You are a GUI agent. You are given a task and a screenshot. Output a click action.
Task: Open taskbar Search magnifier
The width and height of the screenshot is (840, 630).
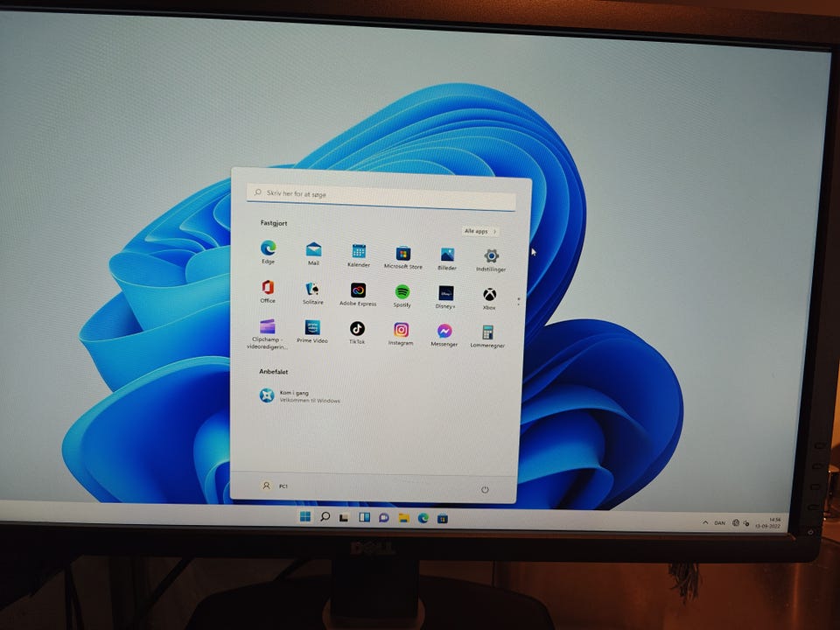coord(325,516)
